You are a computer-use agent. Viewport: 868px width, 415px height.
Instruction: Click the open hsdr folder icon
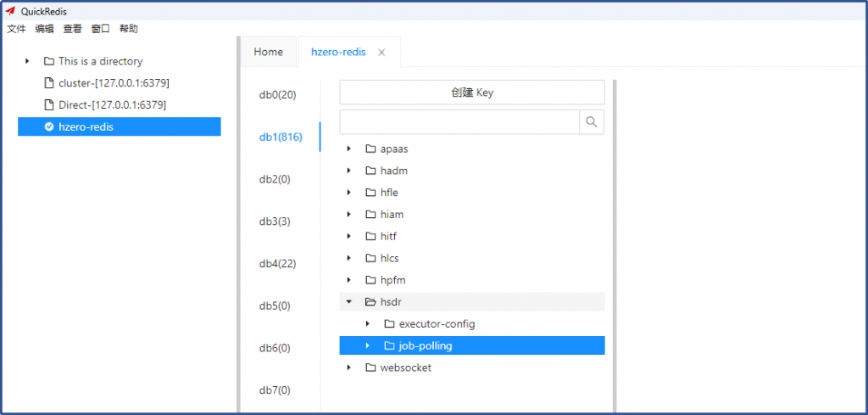pos(370,302)
